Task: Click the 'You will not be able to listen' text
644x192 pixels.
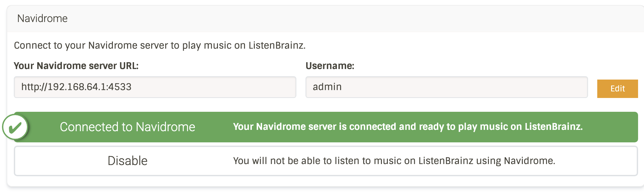Action: (394, 161)
